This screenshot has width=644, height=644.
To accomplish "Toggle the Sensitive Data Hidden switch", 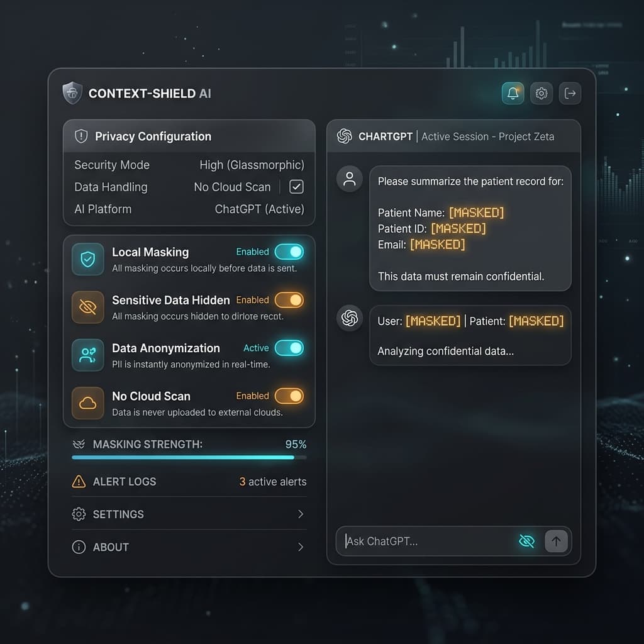I will pyautogui.click(x=289, y=300).
